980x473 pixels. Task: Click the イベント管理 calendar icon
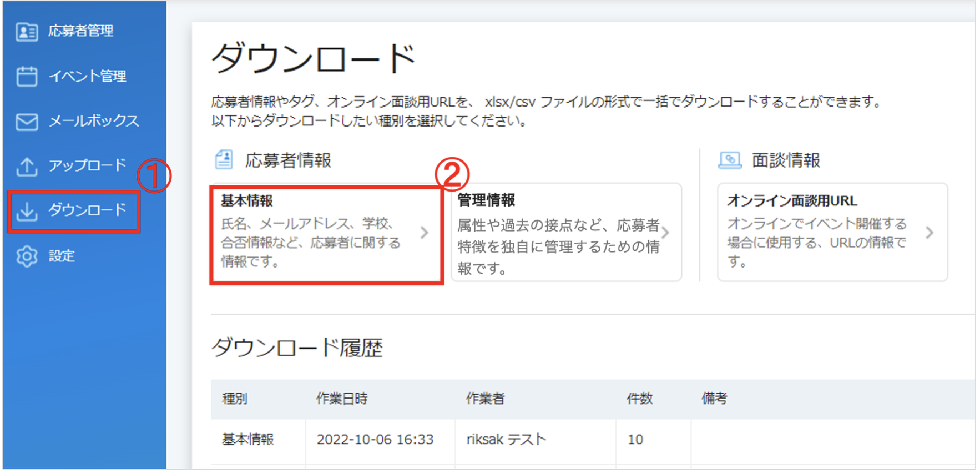click(27, 76)
